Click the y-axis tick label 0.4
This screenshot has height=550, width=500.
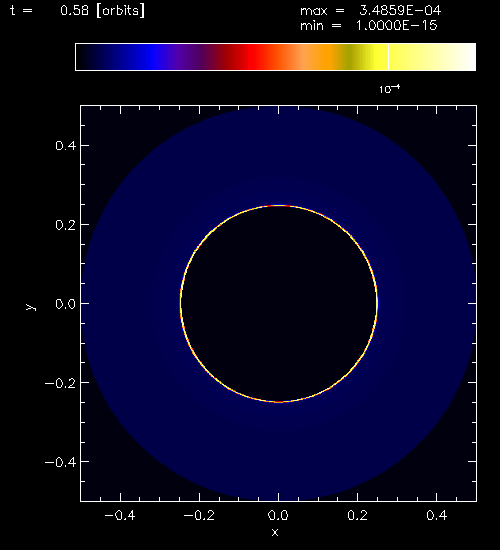66,146
